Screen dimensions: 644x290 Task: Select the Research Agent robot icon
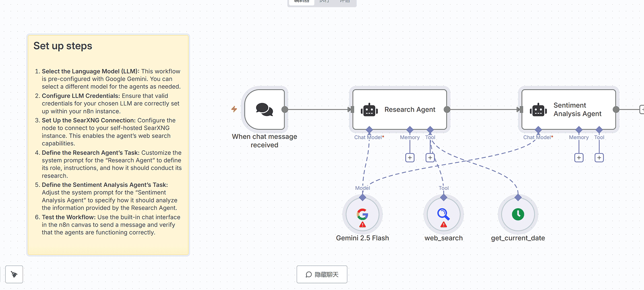(x=369, y=110)
